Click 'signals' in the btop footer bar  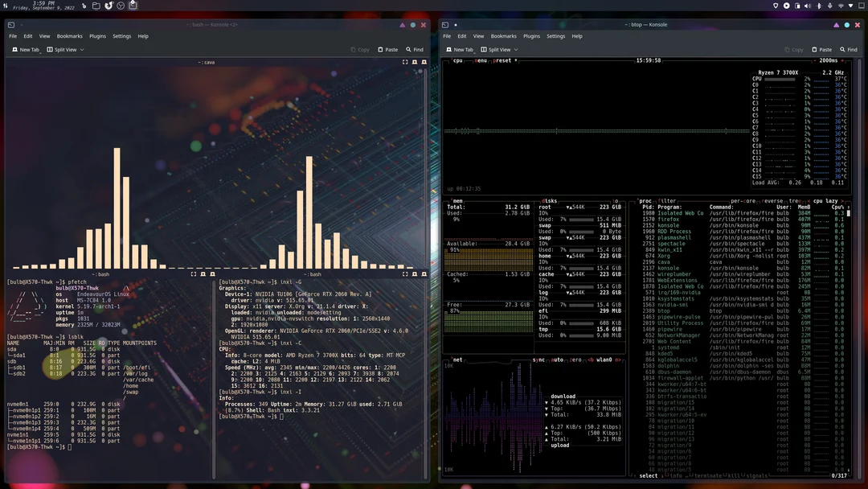[756, 475]
